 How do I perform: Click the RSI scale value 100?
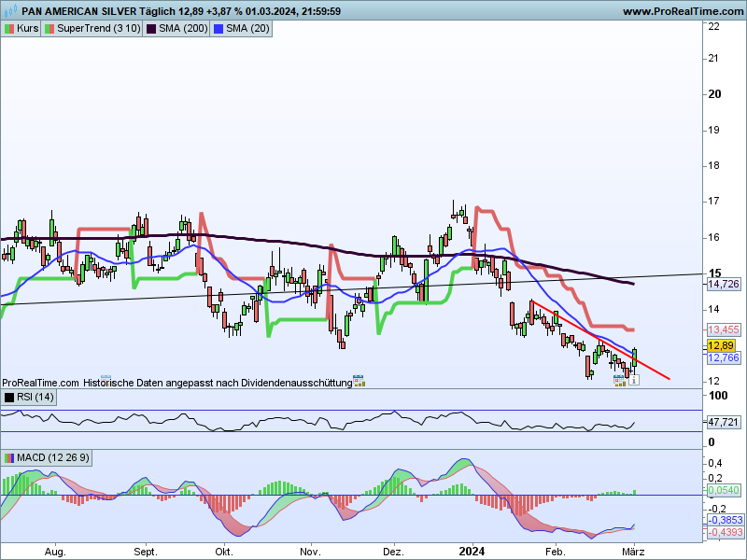pos(718,395)
